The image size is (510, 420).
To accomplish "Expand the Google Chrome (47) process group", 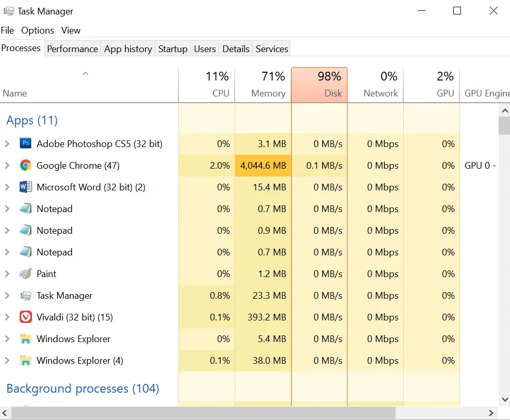I will point(7,165).
